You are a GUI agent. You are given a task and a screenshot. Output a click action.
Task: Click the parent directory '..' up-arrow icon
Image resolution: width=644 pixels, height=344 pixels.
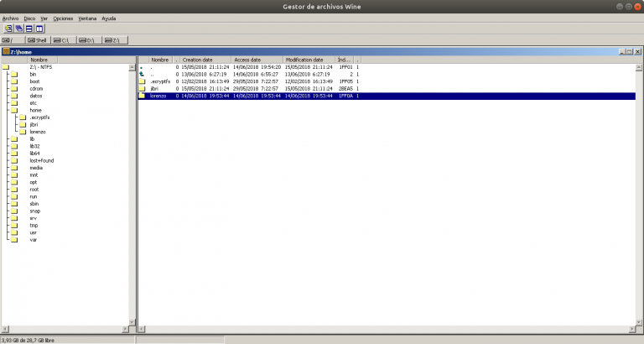(143, 74)
